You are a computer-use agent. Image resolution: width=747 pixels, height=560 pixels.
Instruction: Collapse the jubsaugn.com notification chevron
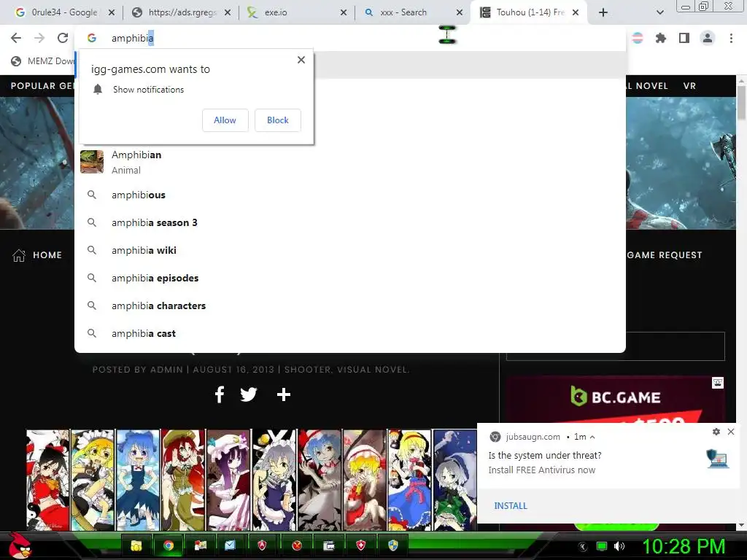pos(592,437)
